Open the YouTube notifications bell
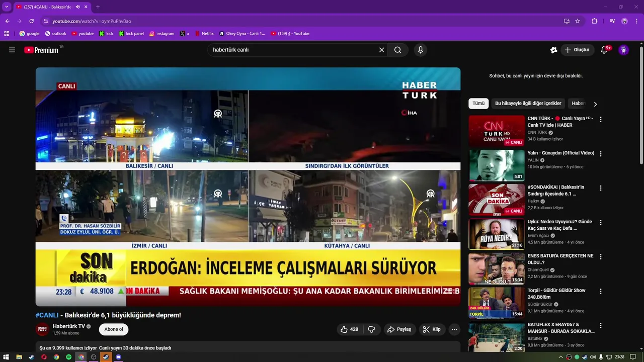 [x=605, y=50]
